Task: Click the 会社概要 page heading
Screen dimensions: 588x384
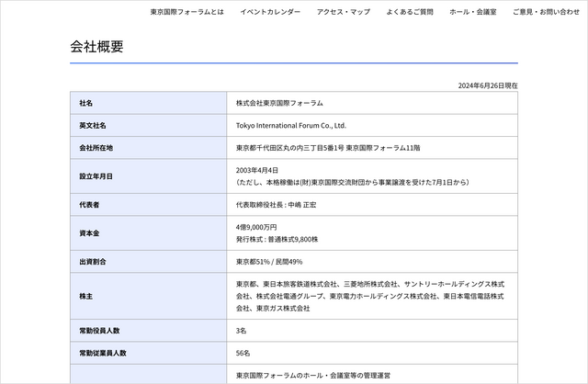Action: tap(96, 47)
